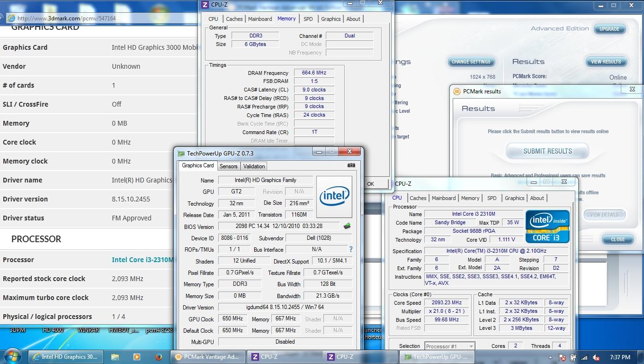Open SPD tab in CPU-Z Memory window
Image resolution: width=644 pixels, height=364 pixels.
tap(308, 19)
